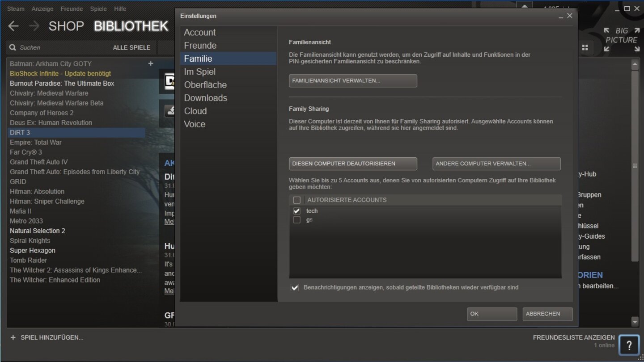644x362 pixels.
Task: Add a category with the plus icon
Action: click(151, 63)
